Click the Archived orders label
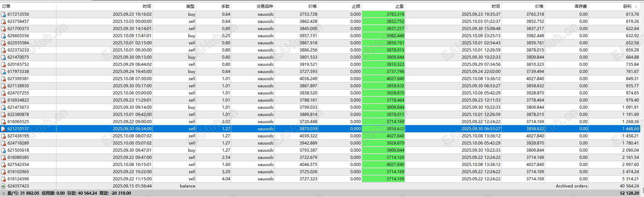644x197 pixels. pyautogui.click(x=572, y=186)
